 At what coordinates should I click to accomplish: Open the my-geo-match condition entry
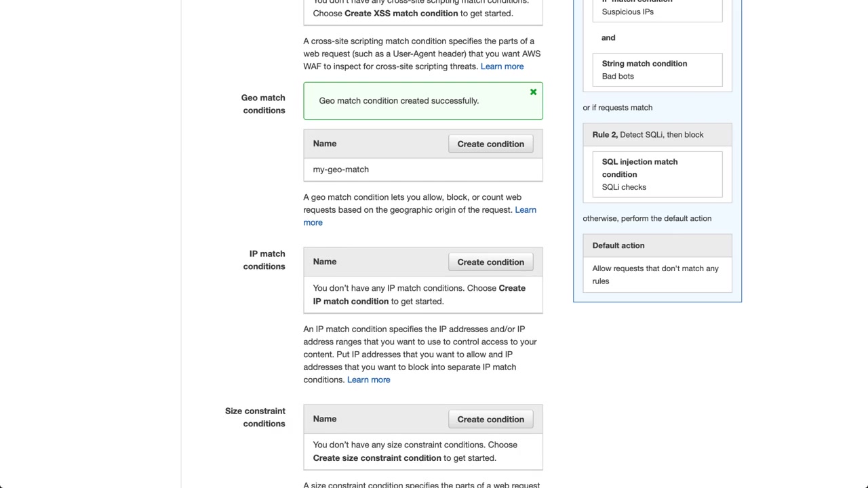click(x=341, y=169)
